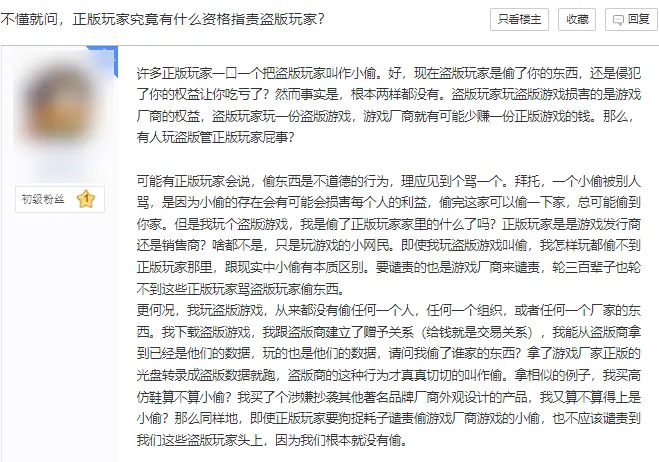Screen dimensions: 659x462
Task: Click the line 不到这些正版玩家骂盗版玩家偷东西。
Action: (241, 289)
